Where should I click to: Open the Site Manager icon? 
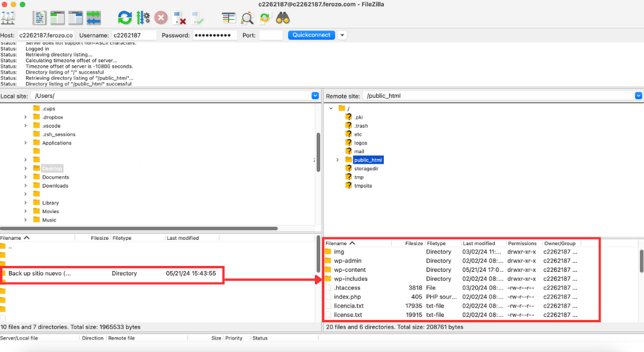(x=8, y=18)
